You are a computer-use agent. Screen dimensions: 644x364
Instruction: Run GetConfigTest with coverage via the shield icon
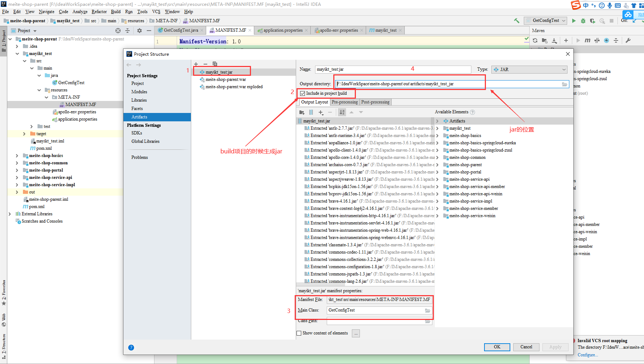(x=593, y=21)
